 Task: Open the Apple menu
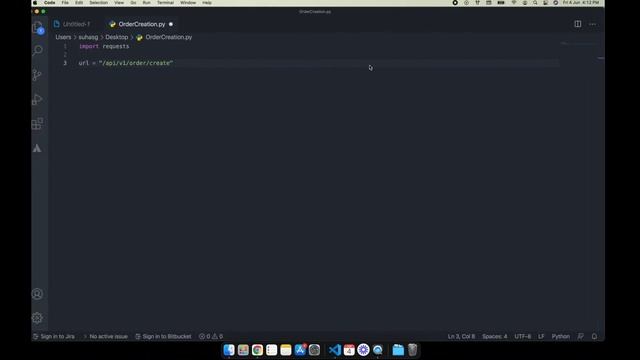click(x=35, y=3)
